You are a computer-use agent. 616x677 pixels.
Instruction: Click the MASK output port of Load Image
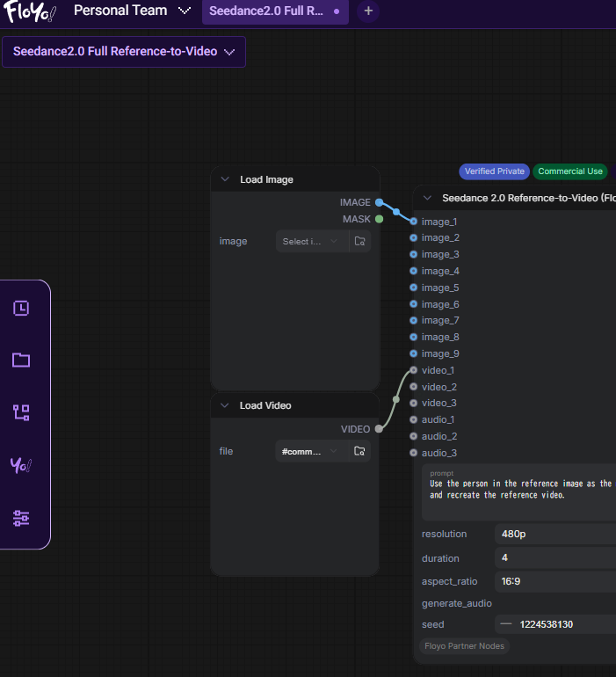coord(379,219)
